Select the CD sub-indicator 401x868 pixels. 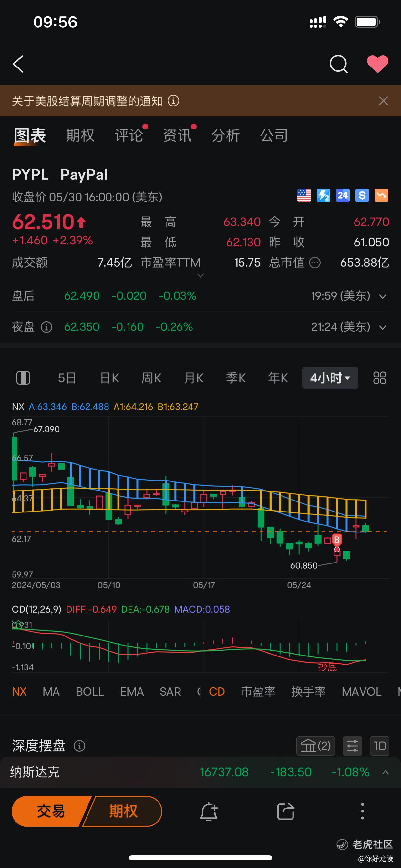pos(217,691)
